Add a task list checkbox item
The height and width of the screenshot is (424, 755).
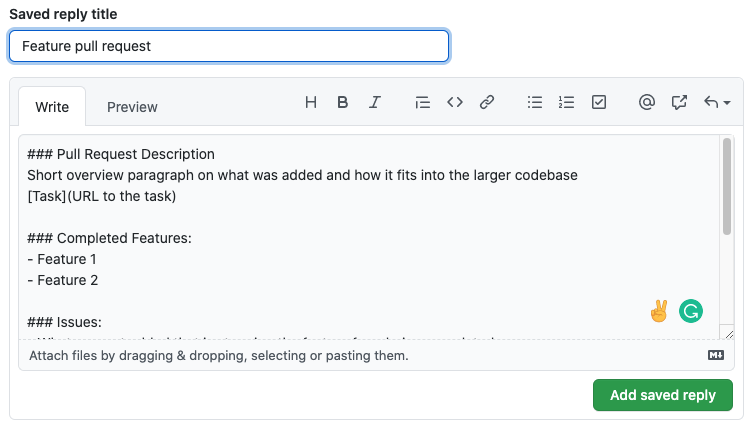coord(599,103)
